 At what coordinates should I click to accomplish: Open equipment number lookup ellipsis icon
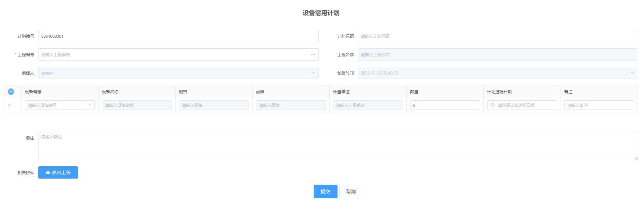(89, 105)
